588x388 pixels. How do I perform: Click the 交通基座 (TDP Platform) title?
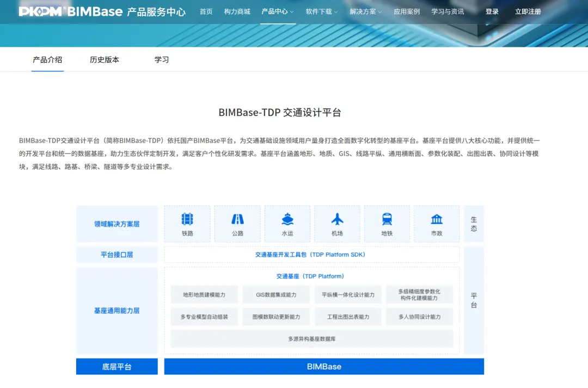coord(310,276)
